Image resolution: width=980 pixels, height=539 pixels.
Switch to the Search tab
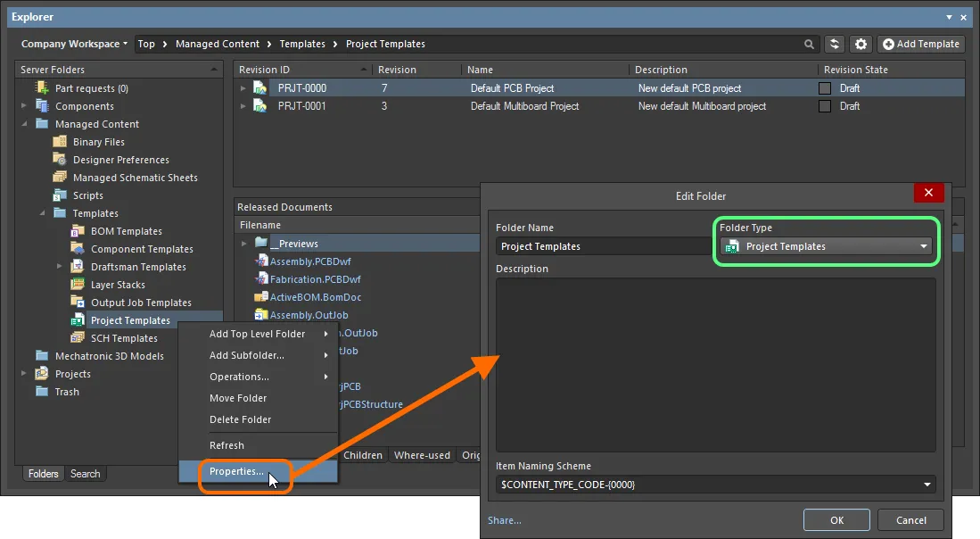[86, 474]
